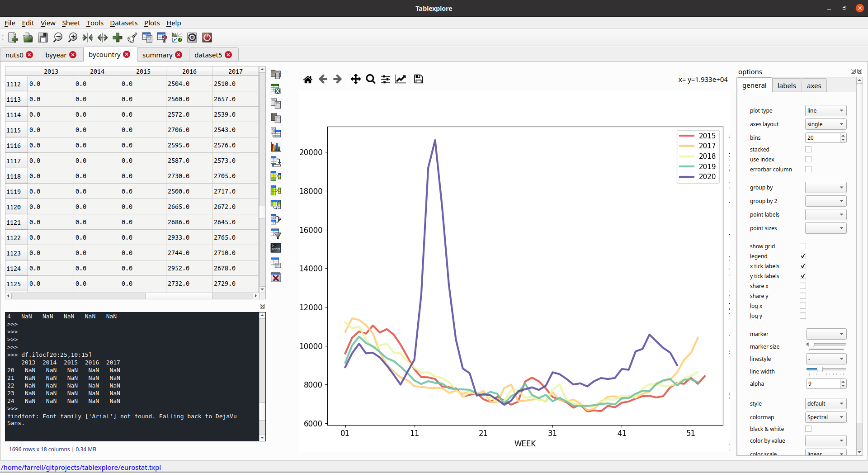Save the figure with plot toolbar disk icon
The image size is (868, 473).
point(419,79)
